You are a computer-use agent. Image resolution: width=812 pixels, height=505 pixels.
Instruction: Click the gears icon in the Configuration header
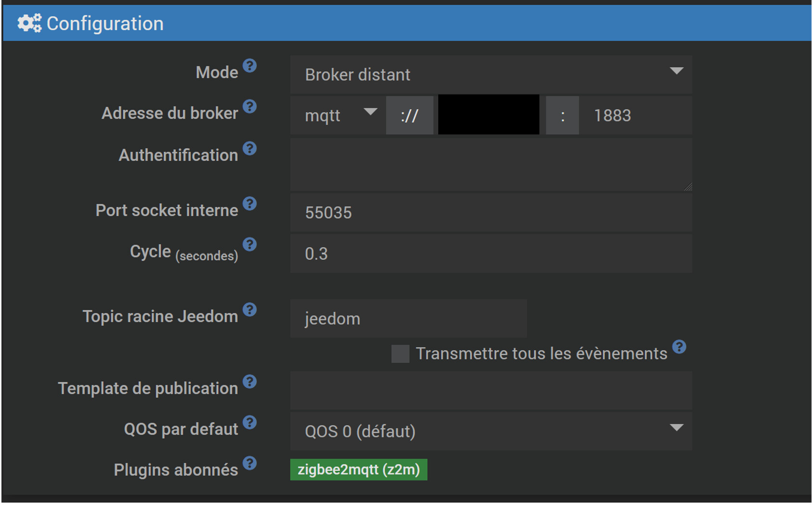29,23
